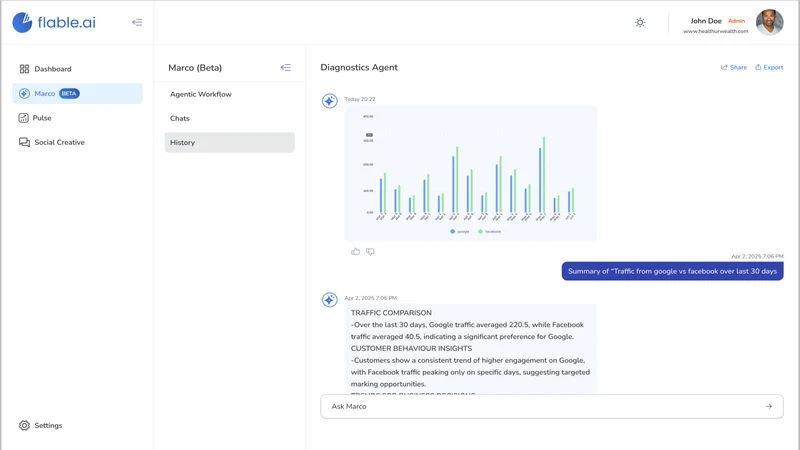
Task: Thumbs up the chart response
Action: click(356, 252)
